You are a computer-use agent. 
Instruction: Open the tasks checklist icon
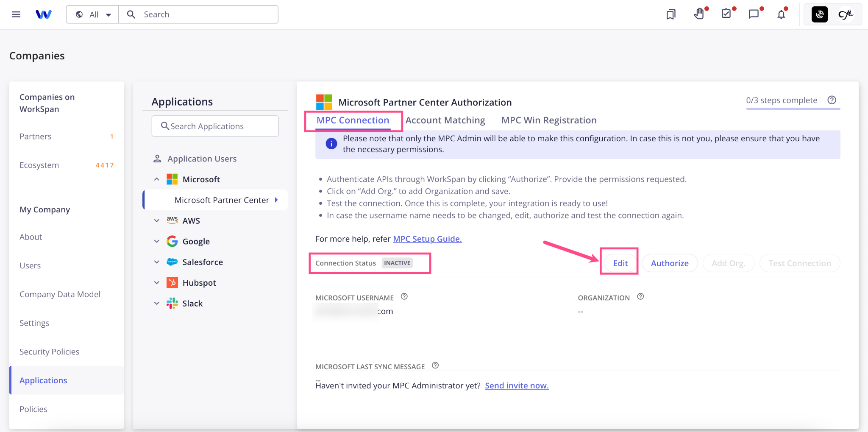tap(726, 14)
